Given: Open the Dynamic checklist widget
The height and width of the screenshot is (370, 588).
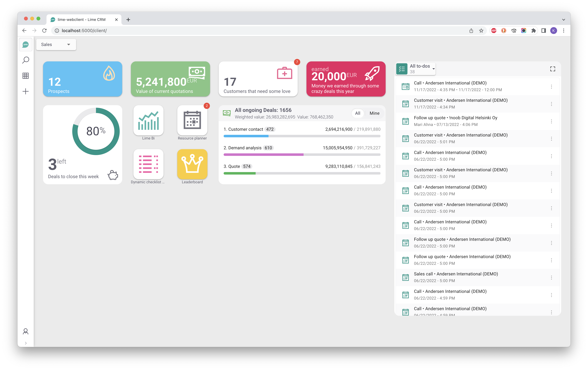Looking at the screenshot, I should click(148, 164).
